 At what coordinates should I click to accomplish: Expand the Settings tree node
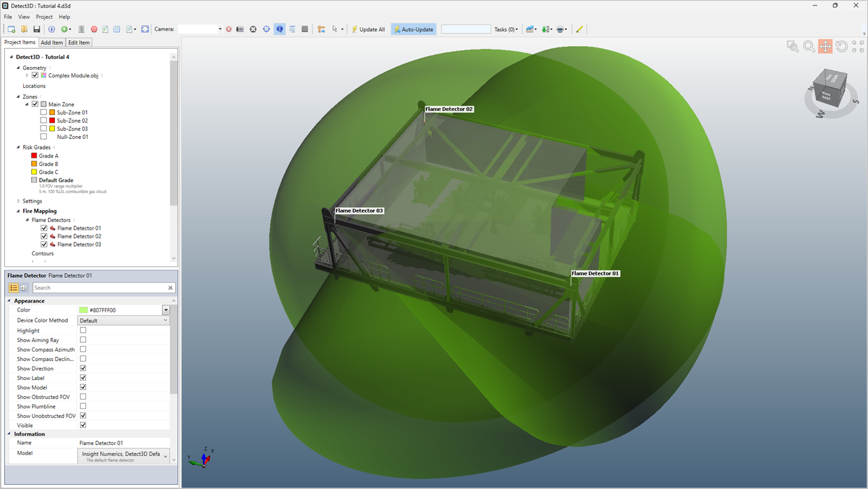click(x=18, y=201)
